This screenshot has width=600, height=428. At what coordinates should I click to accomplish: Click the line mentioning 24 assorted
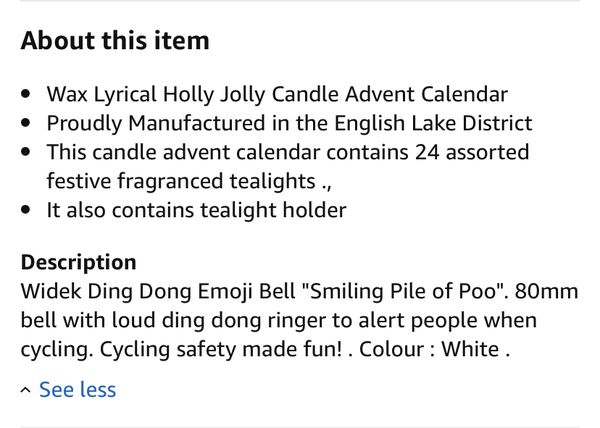pyautogui.click(x=288, y=153)
